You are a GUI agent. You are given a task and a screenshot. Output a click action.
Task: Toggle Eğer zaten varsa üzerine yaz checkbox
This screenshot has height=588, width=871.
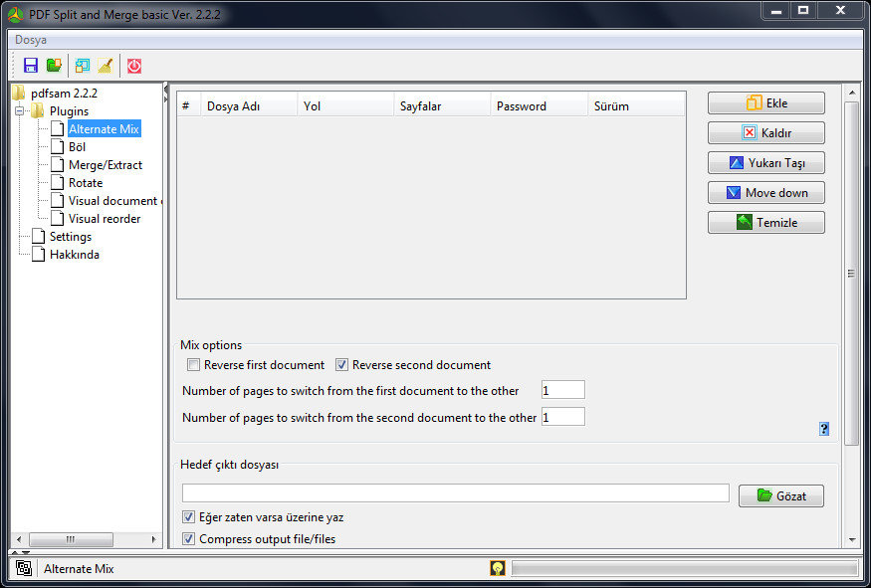click(188, 517)
